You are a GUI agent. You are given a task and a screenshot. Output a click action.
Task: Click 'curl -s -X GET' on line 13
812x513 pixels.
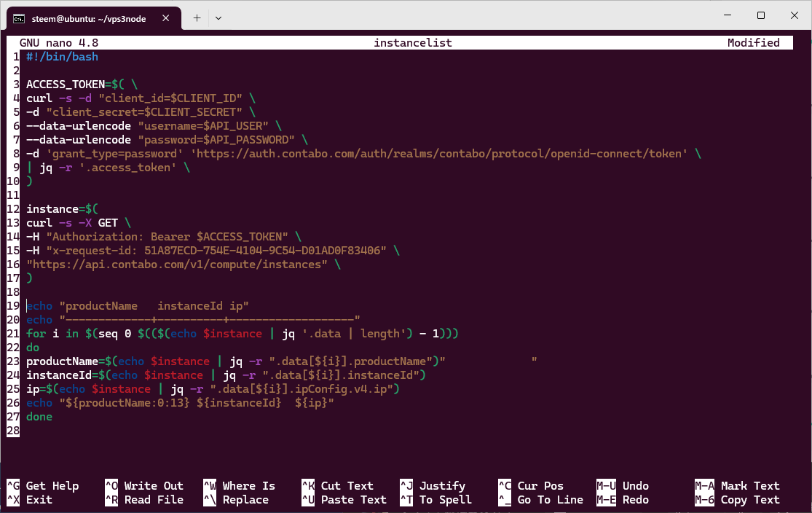click(72, 223)
